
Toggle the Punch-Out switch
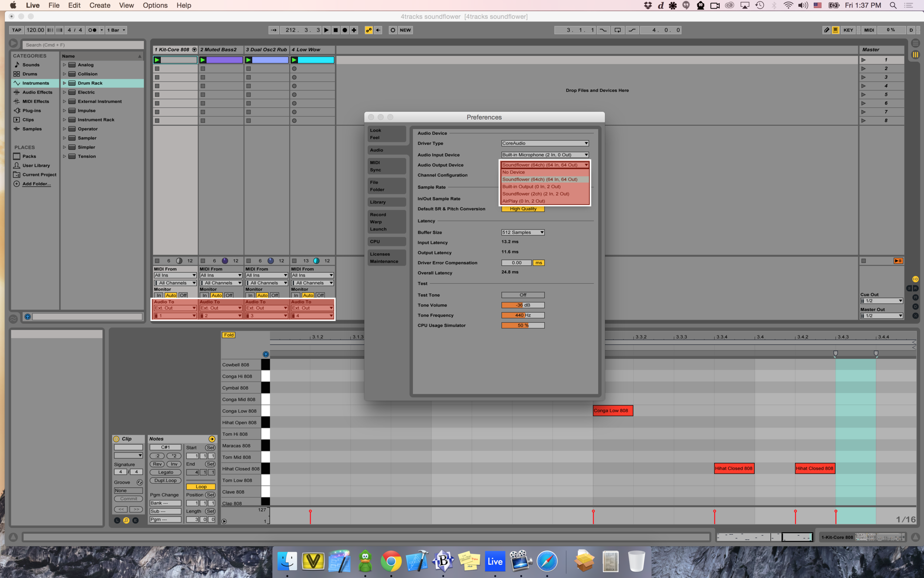point(632,30)
